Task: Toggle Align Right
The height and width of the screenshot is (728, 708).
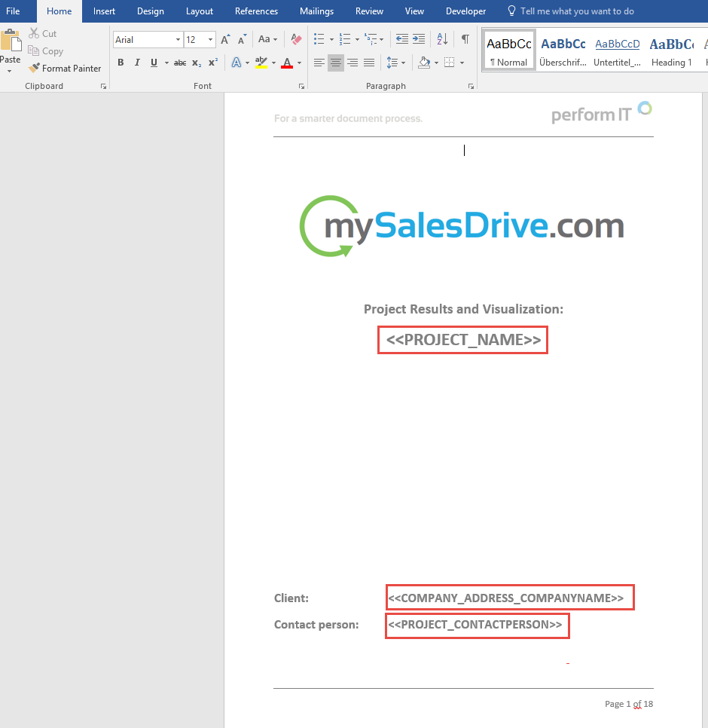Action: click(352, 63)
